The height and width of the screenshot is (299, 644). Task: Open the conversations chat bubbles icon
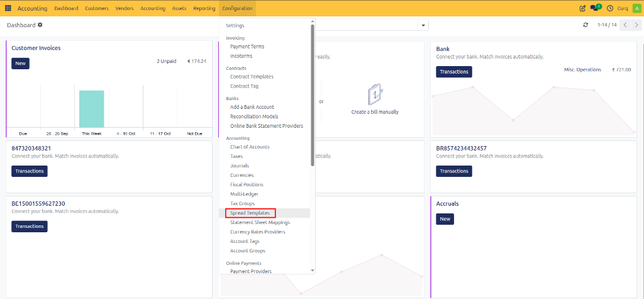pyautogui.click(x=596, y=8)
